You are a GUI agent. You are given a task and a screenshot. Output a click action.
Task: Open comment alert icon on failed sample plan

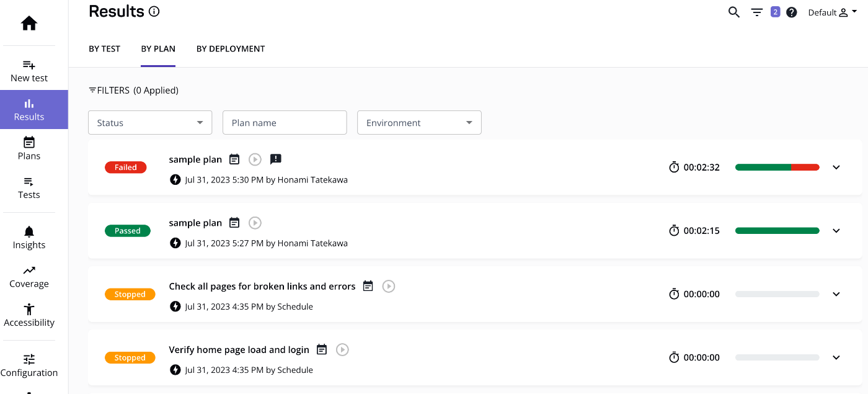[x=276, y=159]
